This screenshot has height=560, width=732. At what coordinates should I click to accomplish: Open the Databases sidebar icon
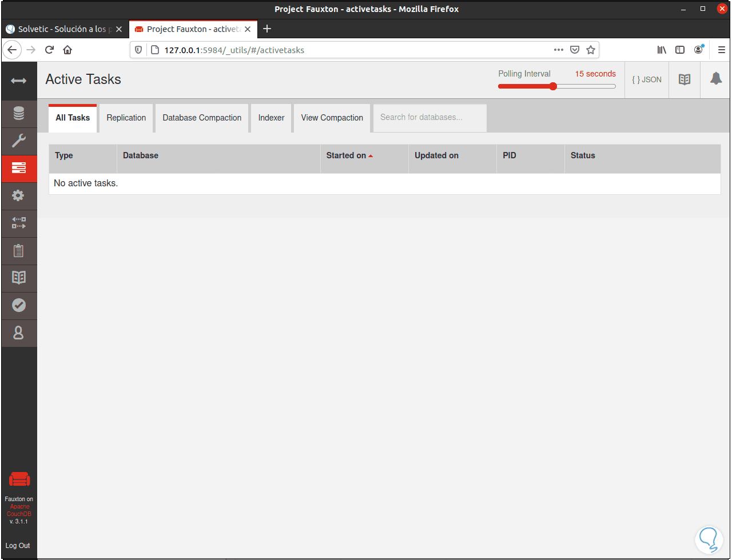19,114
